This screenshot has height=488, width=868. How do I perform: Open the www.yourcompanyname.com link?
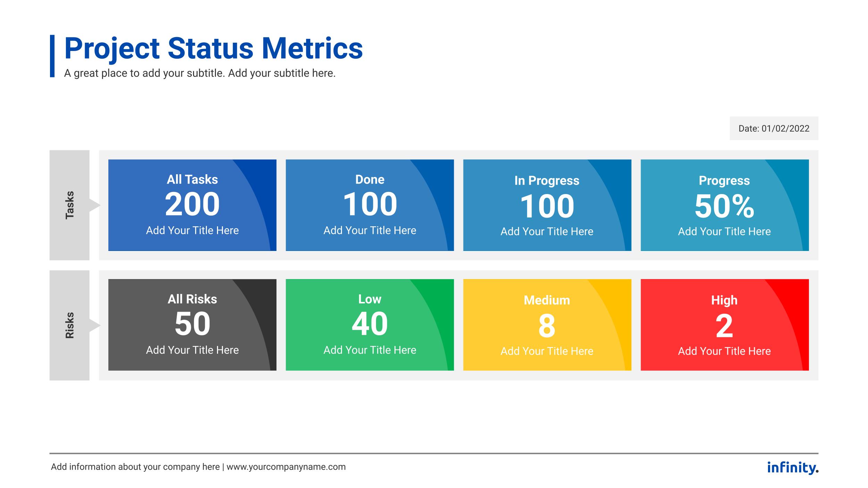coord(286,467)
